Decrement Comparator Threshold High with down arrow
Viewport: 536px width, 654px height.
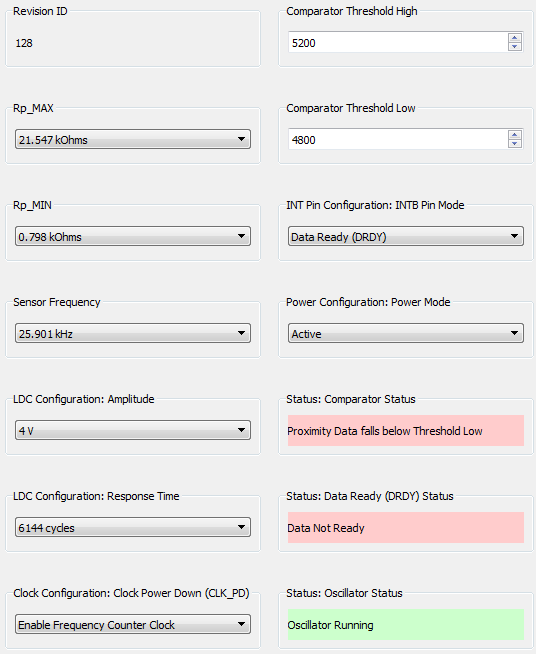coord(514,46)
